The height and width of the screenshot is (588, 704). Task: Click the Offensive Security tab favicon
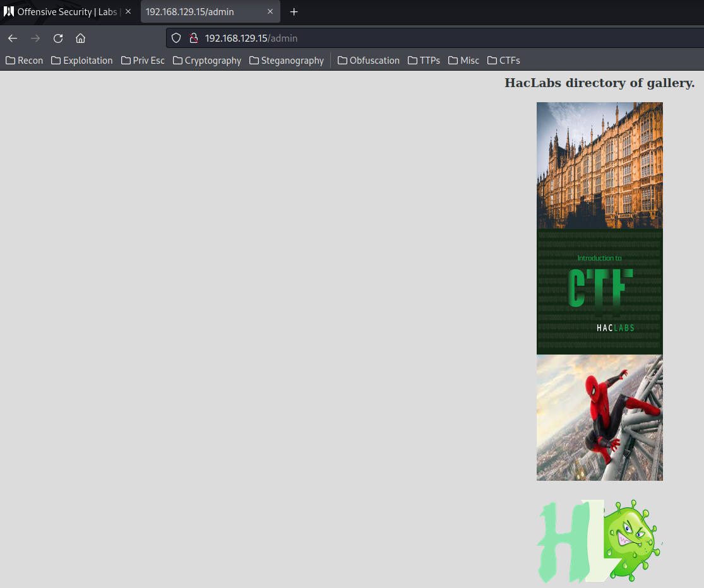[x=9, y=11]
